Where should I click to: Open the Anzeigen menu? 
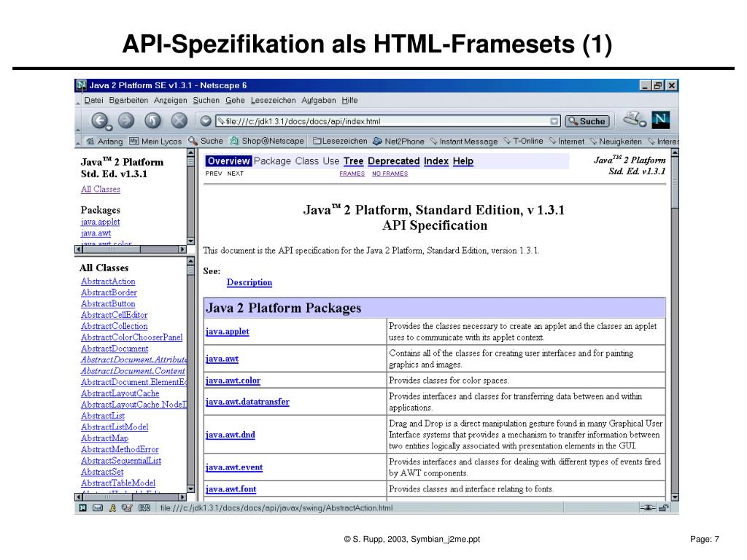pos(171,101)
